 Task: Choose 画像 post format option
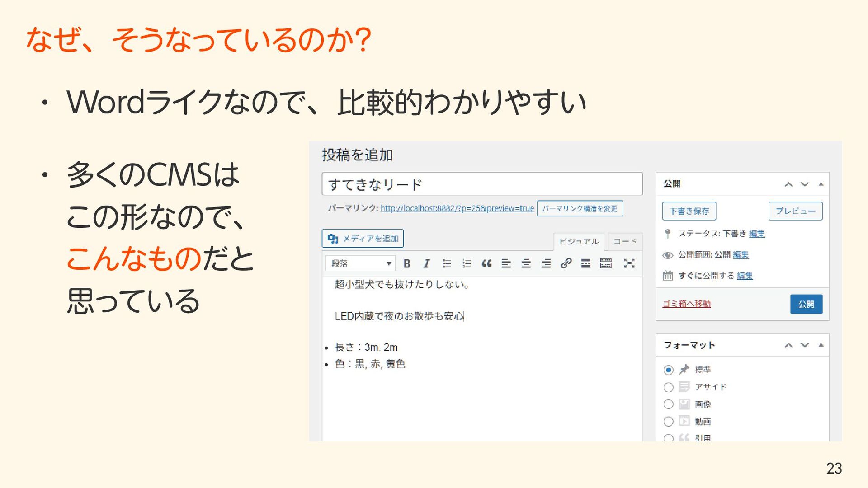(668, 404)
